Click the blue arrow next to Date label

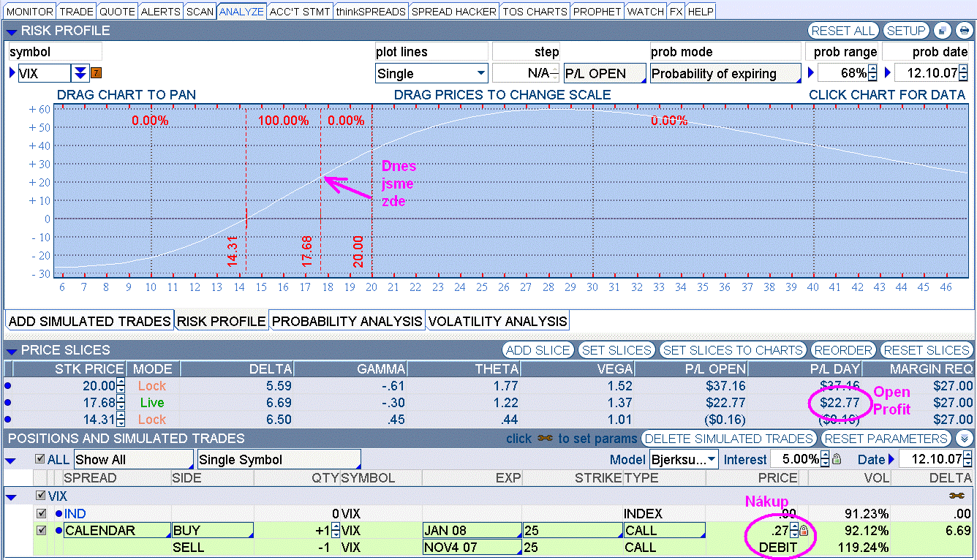[891, 459]
